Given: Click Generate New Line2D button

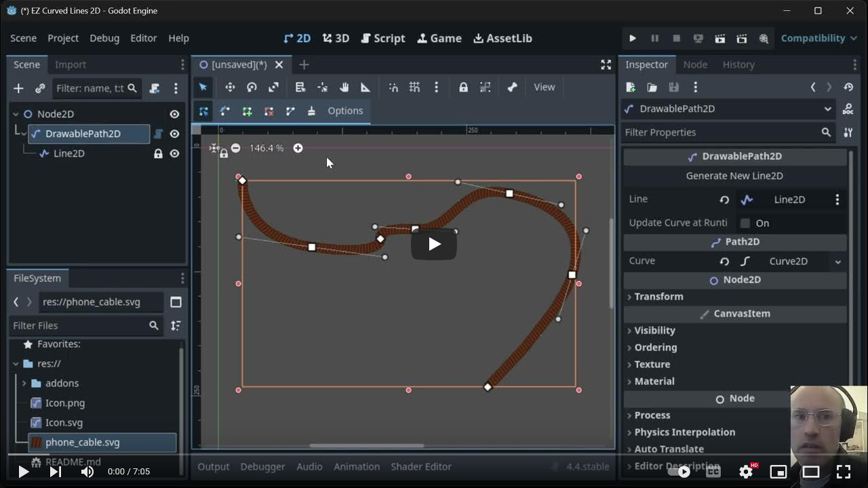Looking at the screenshot, I should point(735,176).
